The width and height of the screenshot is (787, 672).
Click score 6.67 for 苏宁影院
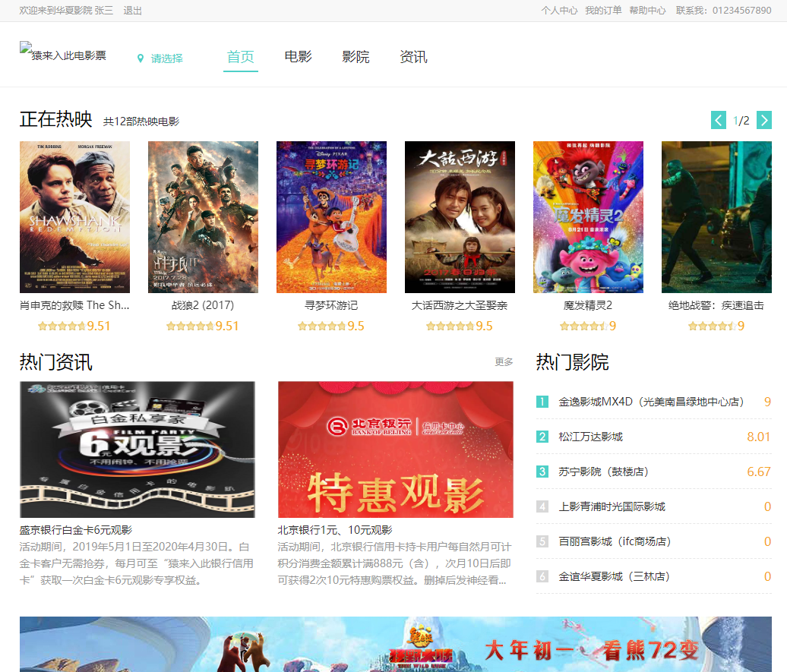pos(758,472)
